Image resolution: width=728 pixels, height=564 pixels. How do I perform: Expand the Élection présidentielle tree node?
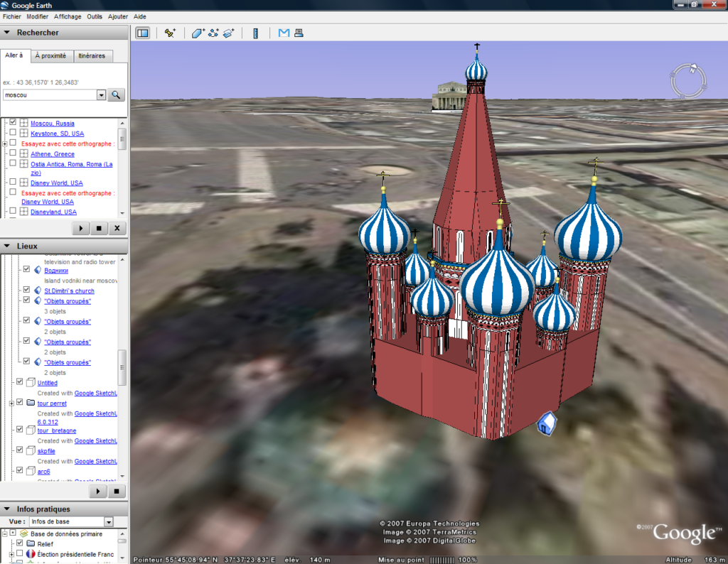(11, 554)
